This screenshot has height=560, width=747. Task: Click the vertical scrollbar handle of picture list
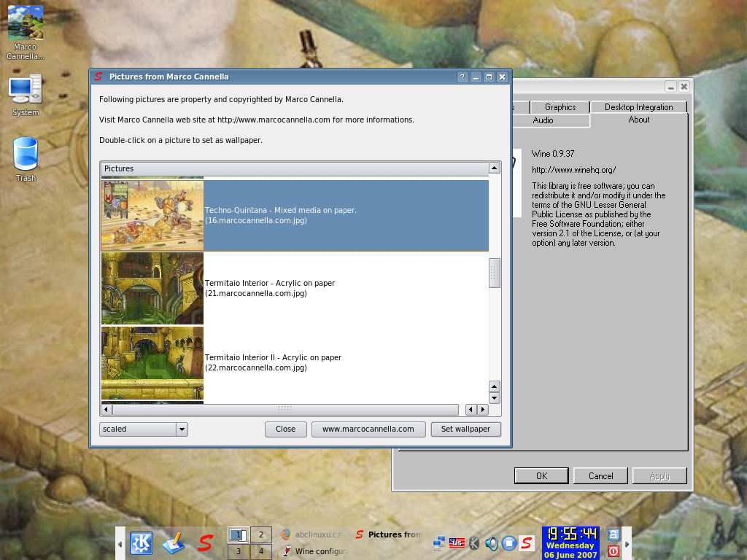coord(495,273)
